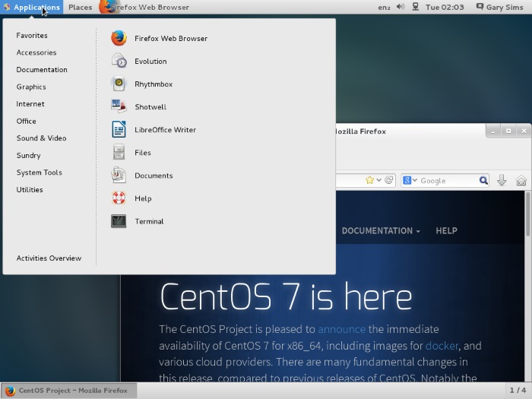This screenshot has height=399, width=532.
Task: Open Shotwell photo manager
Action: (x=139, y=107)
